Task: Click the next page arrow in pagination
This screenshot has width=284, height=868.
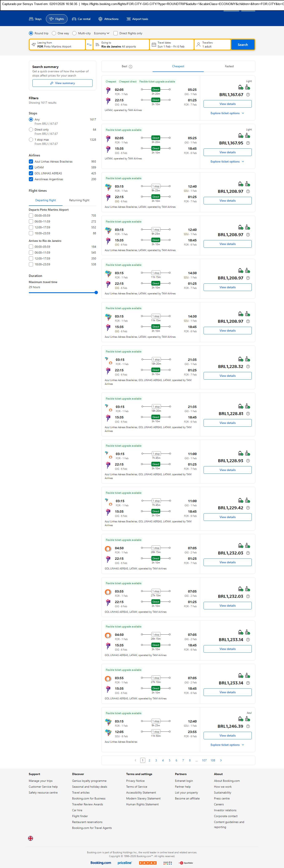Action: point(221,760)
